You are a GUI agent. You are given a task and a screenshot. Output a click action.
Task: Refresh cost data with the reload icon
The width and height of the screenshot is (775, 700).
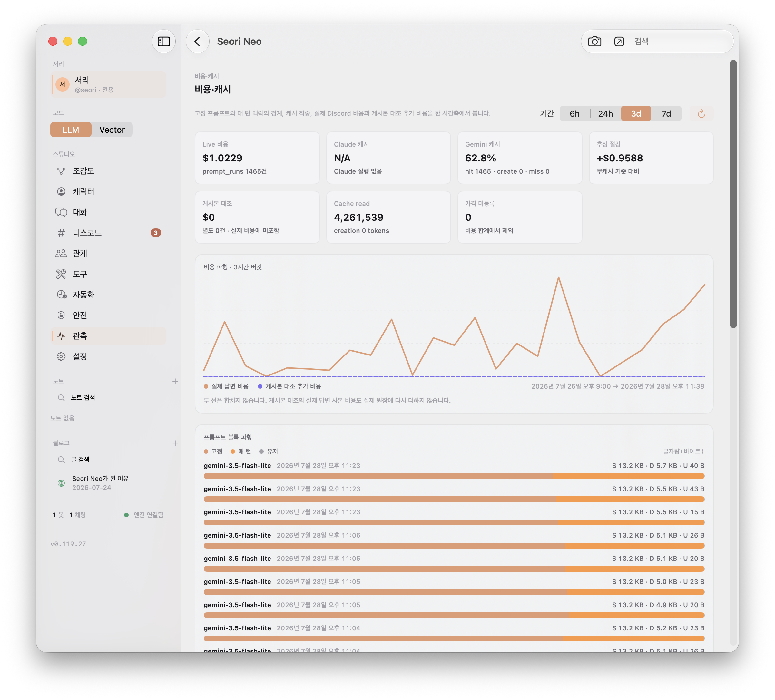(701, 114)
